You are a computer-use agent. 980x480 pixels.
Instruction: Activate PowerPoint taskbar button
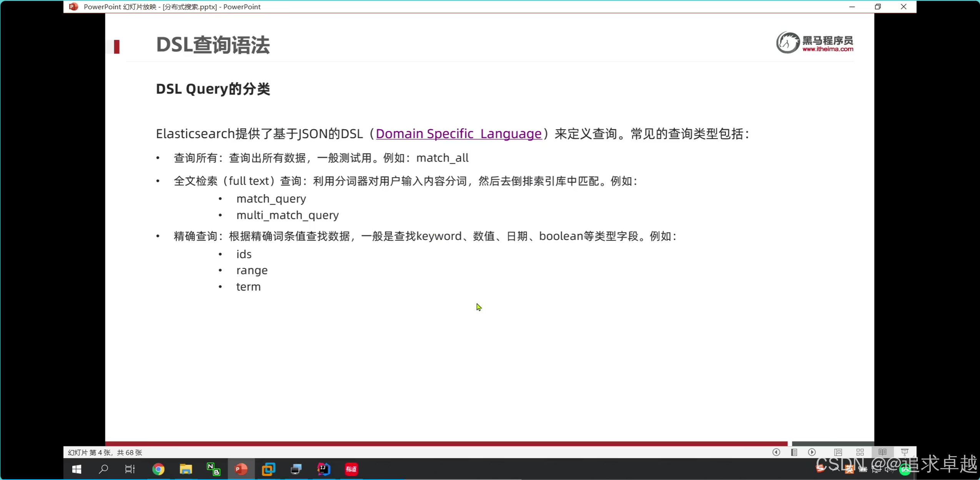pos(241,469)
